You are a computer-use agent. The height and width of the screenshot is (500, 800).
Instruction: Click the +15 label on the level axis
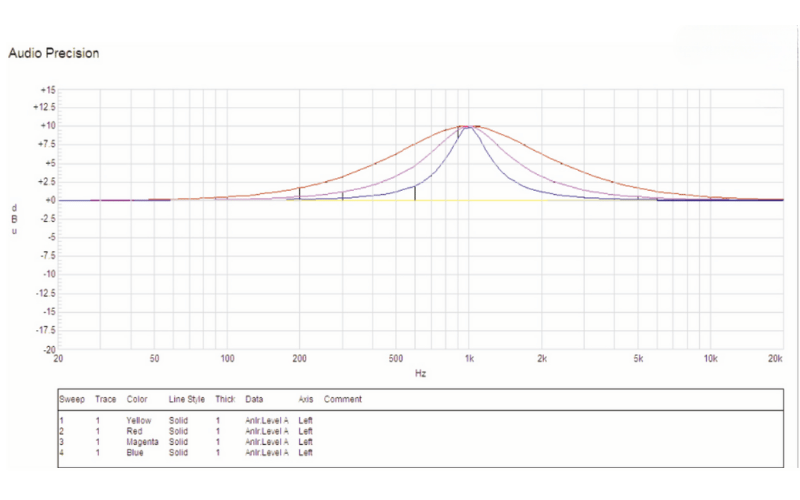click(48, 90)
